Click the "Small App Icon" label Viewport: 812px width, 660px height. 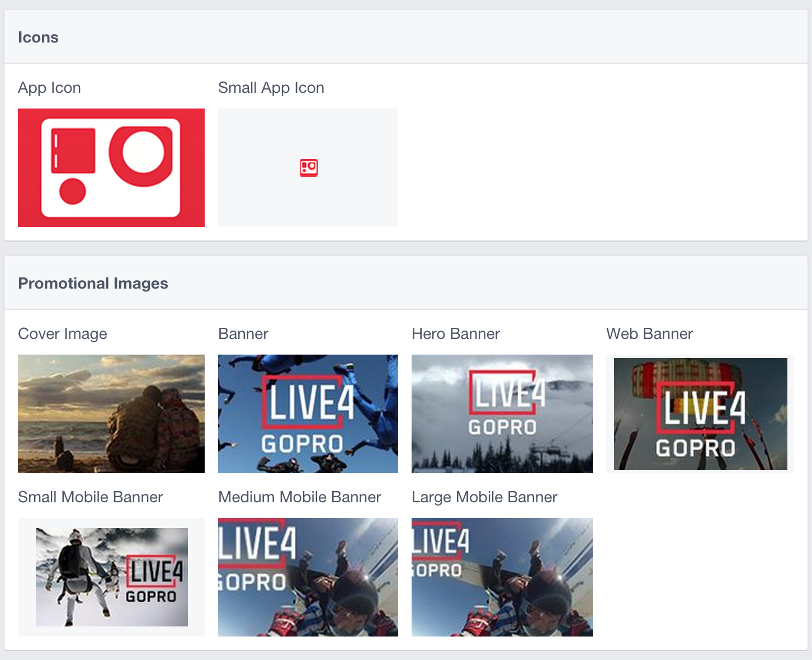click(271, 88)
